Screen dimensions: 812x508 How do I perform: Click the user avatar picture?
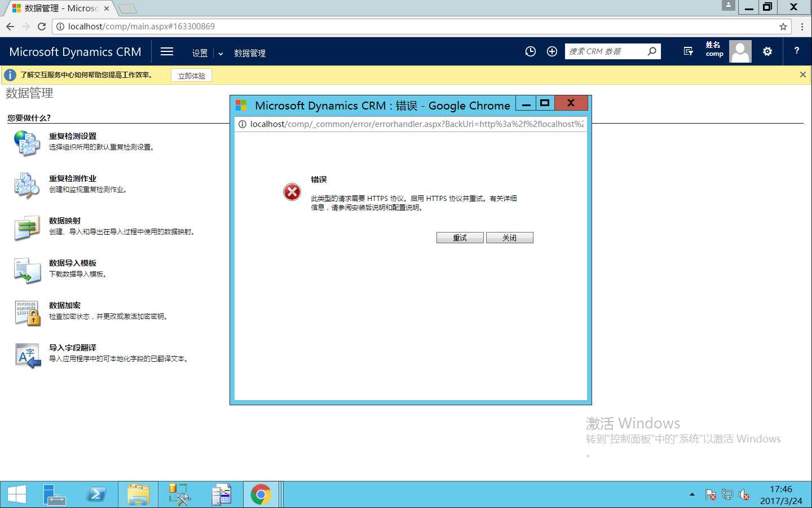point(740,51)
